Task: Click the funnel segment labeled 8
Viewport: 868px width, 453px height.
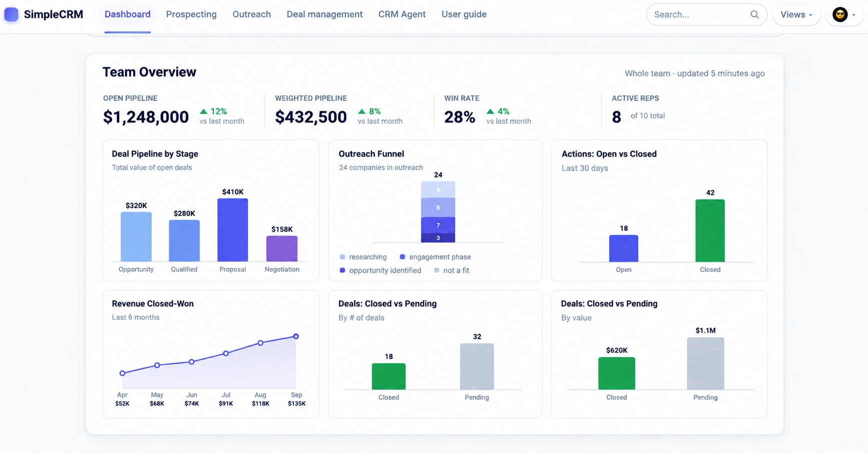Action: (438, 207)
